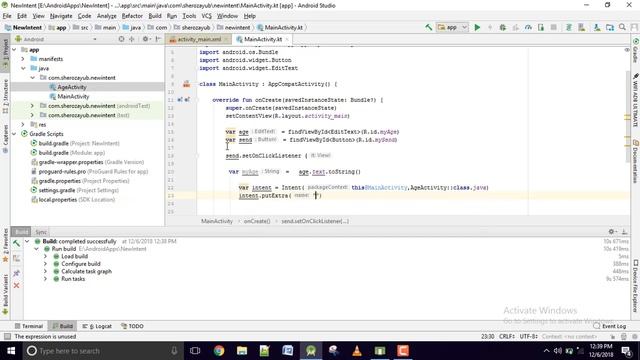
Task: Open the VCS menu
Action: coord(207,16)
